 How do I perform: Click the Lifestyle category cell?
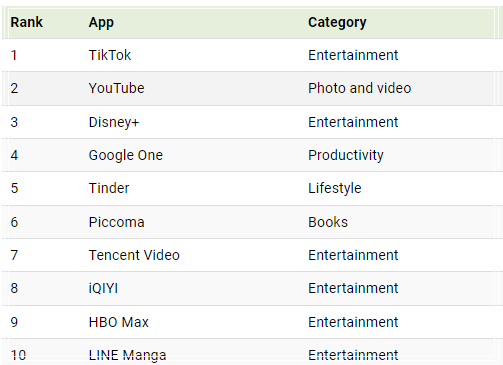coord(335,188)
